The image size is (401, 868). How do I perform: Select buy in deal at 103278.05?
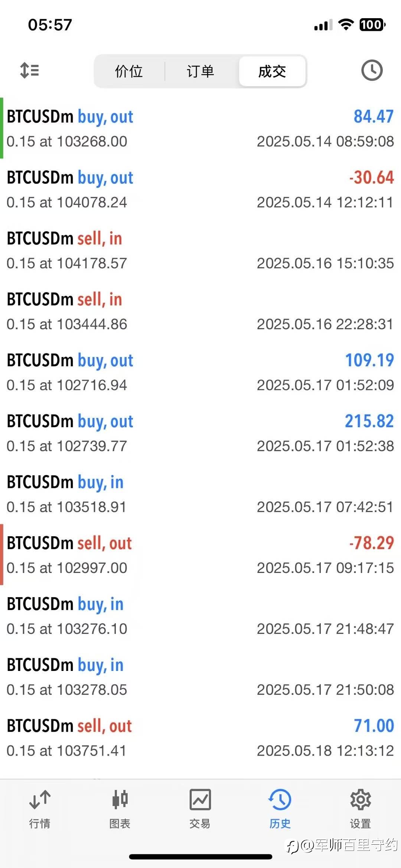(x=200, y=676)
